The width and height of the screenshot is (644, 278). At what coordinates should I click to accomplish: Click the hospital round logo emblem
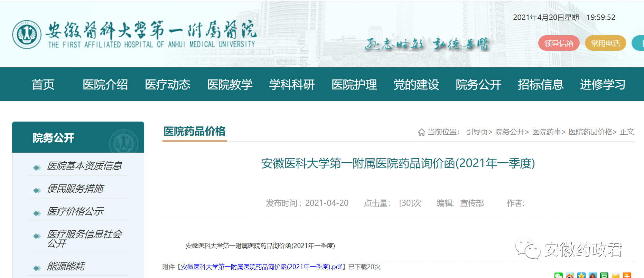(27, 35)
